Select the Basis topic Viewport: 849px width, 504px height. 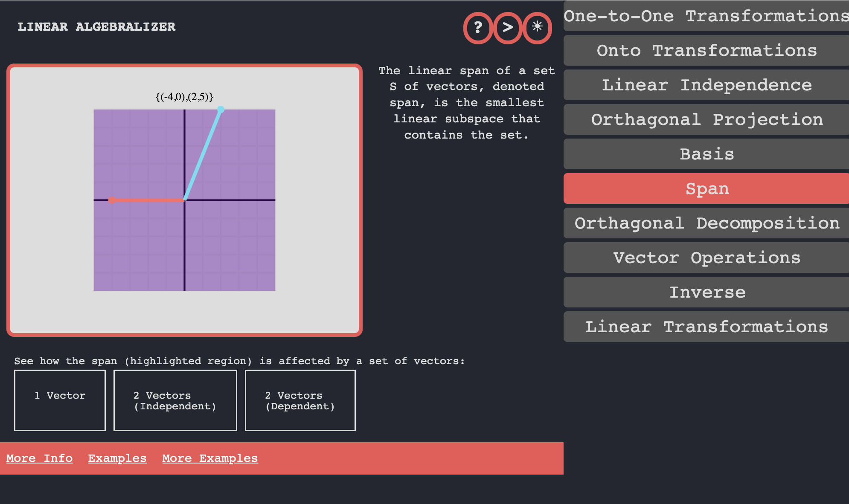pyautogui.click(x=706, y=154)
